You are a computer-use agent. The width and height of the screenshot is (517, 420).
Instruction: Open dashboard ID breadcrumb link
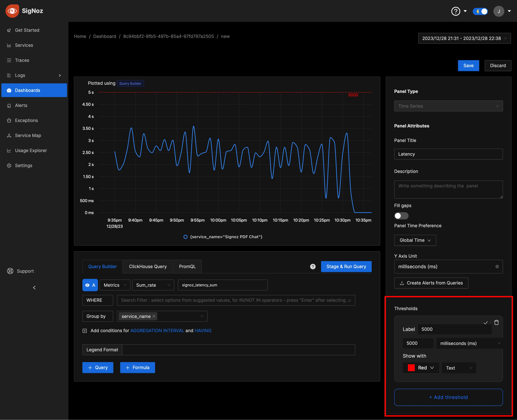(168, 36)
